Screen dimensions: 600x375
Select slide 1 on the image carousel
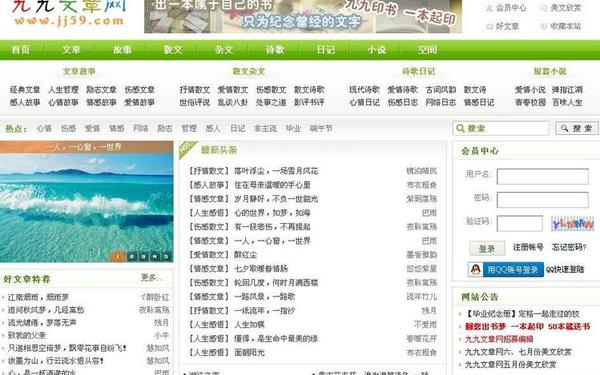pyautogui.click(x=117, y=256)
